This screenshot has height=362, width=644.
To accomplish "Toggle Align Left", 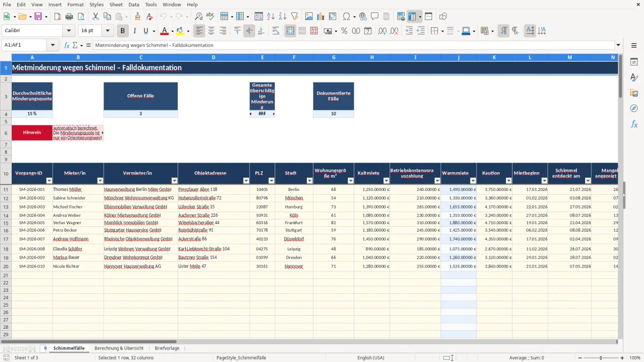I will coord(199,31).
